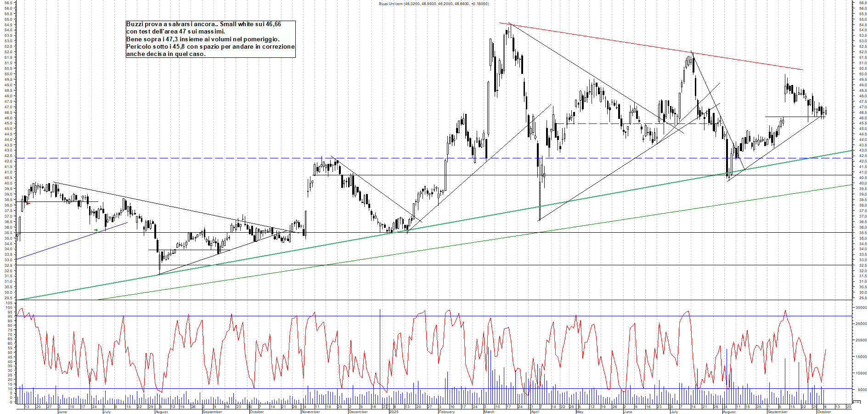The image size is (868, 414).
Task: Click the red left-pointing arrow marker
Action: [28, 203]
